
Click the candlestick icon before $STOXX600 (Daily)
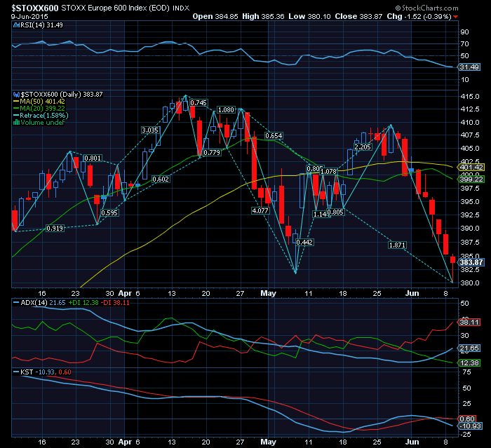17,94
